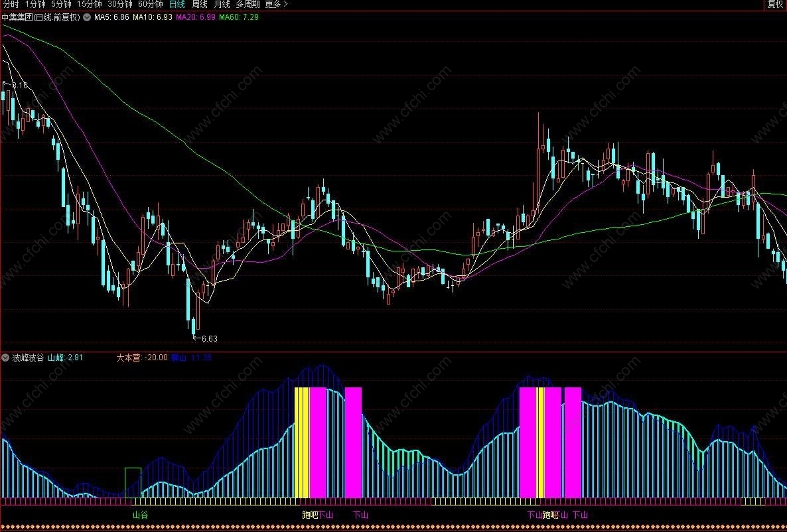Click the 复权 adjustment button
Image resolution: width=787 pixels, height=532 pixels.
point(775,5)
